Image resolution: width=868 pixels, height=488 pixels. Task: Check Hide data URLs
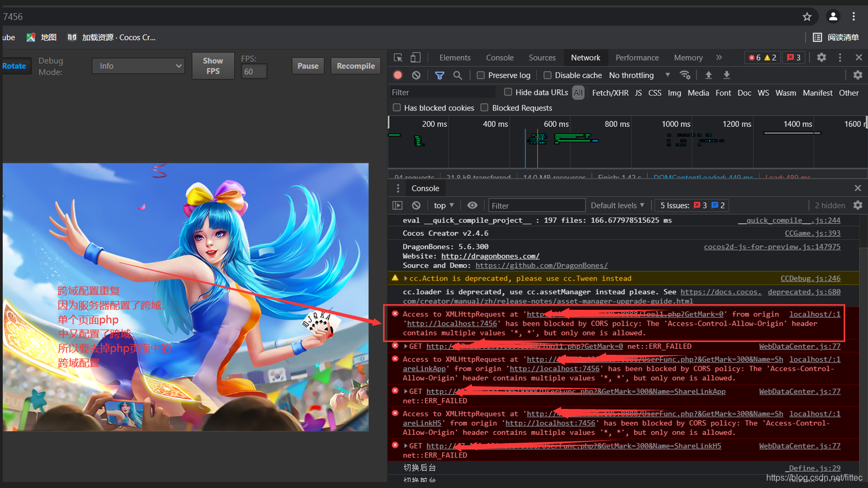(x=508, y=92)
